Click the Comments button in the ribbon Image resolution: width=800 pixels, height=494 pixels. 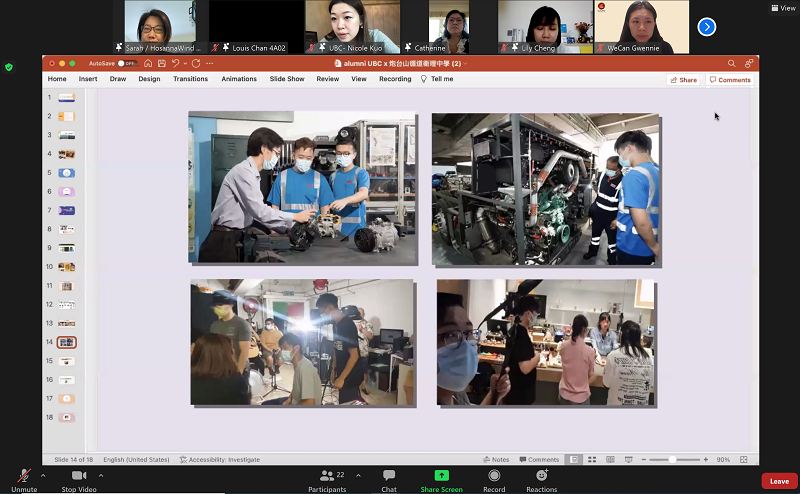[x=729, y=80]
